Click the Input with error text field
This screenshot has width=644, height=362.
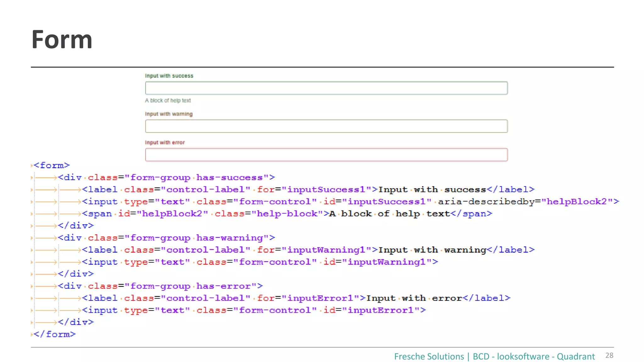click(326, 155)
